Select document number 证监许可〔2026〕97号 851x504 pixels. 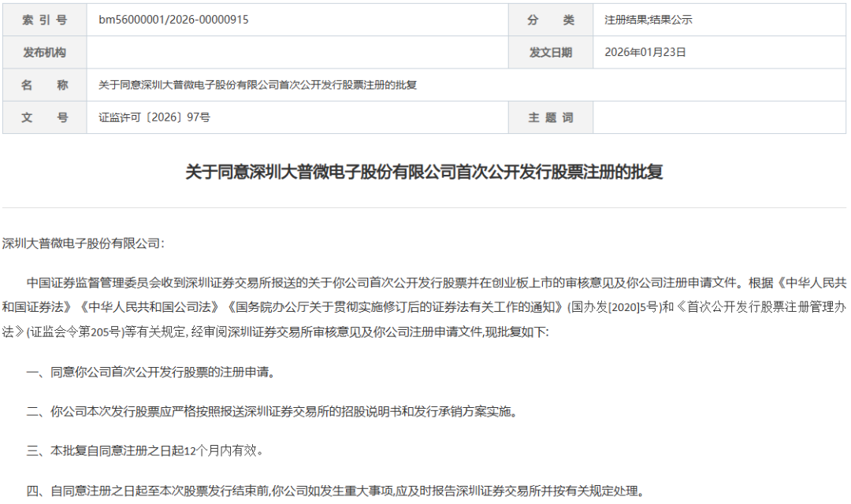pyautogui.click(x=154, y=117)
